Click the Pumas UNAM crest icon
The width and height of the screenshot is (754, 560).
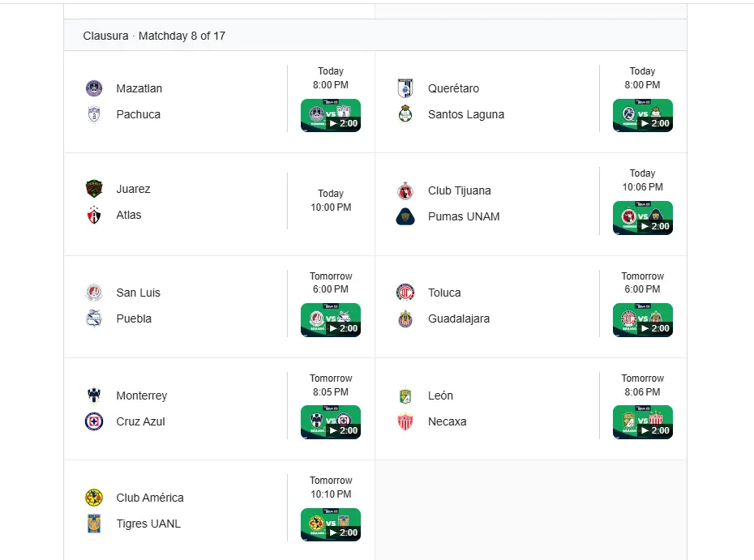(x=405, y=216)
